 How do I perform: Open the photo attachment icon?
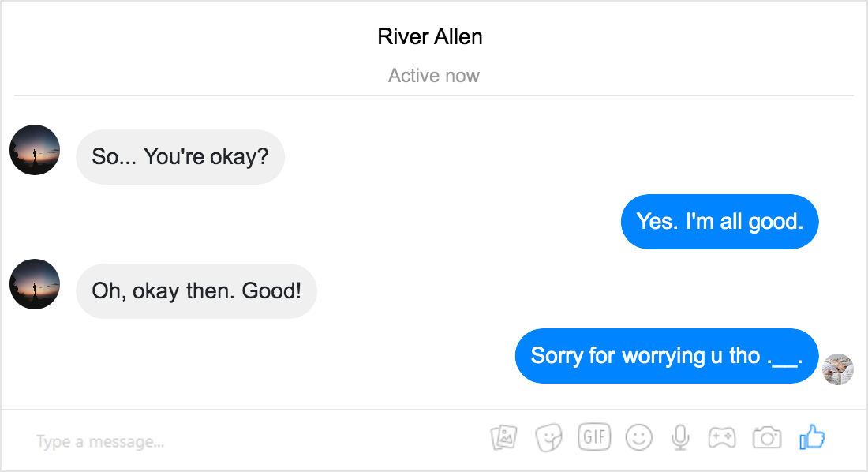503,437
